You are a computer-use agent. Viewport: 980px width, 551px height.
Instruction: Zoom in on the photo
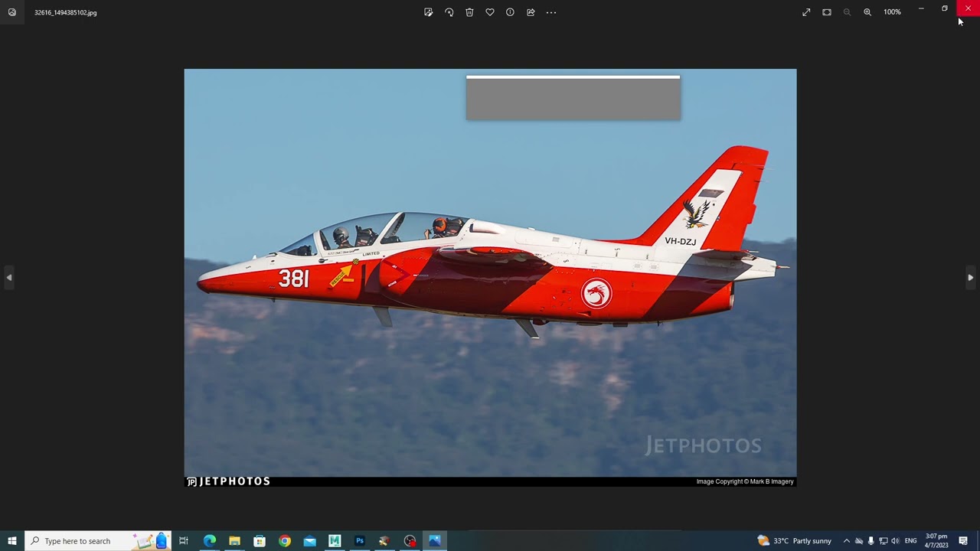(867, 12)
